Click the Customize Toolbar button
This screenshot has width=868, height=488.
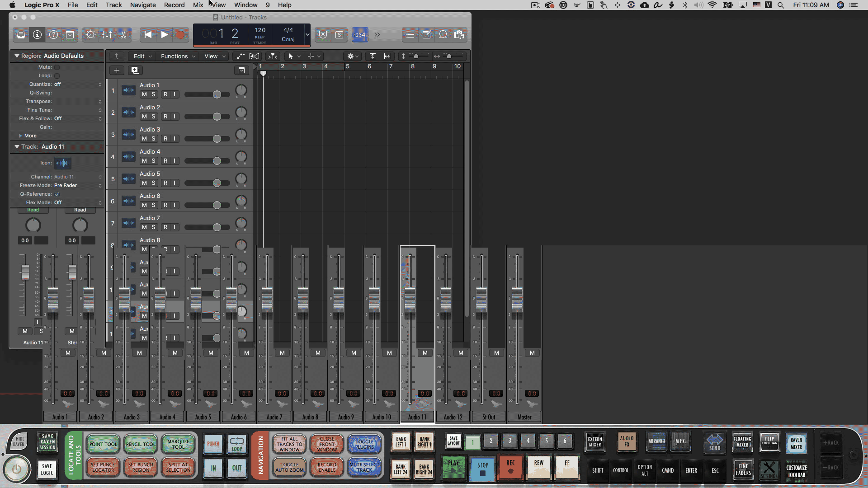point(797,471)
